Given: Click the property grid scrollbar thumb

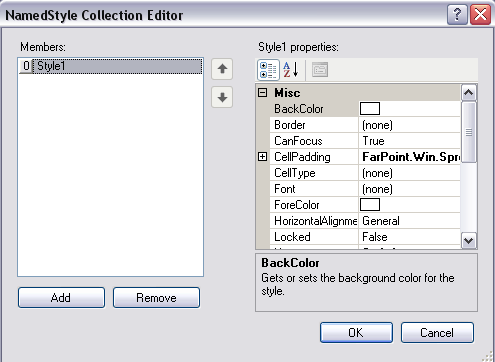Looking at the screenshot, I should 469,132.
